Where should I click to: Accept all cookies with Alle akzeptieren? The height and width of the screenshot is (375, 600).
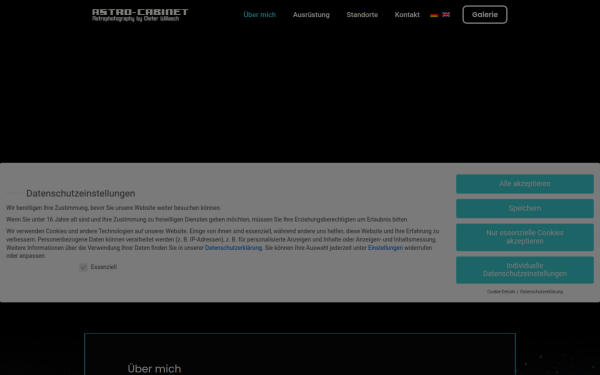[x=525, y=184]
